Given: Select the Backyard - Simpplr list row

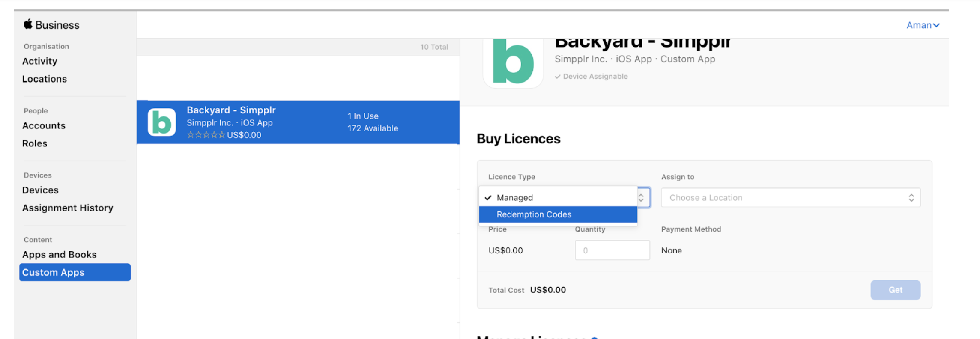Looking at the screenshot, I should coord(298,122).
